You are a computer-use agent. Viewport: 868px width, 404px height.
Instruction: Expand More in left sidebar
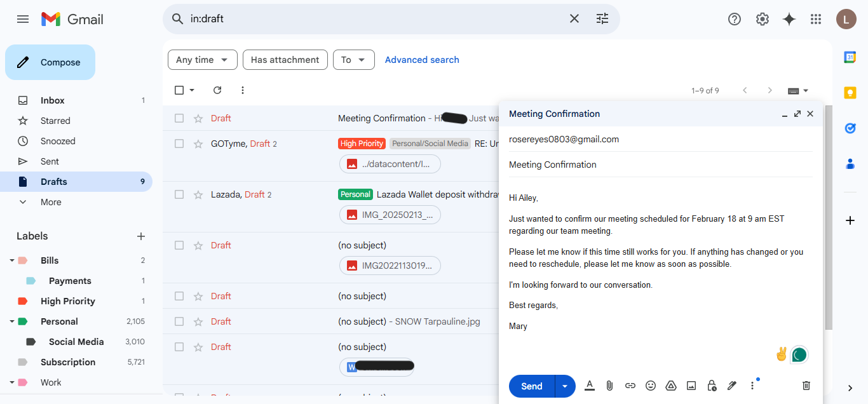coord(51,202)
